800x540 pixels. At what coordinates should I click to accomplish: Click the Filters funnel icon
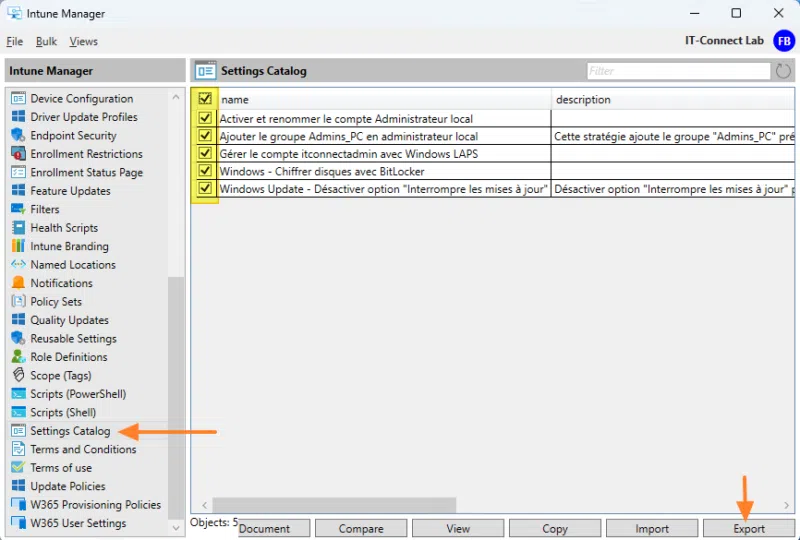coord(18,209)
